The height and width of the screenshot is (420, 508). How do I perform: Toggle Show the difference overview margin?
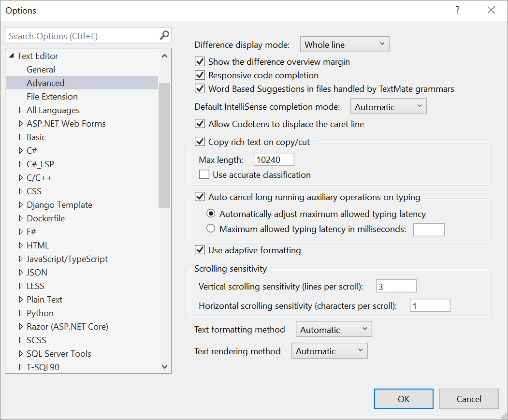tap(200, 61)
